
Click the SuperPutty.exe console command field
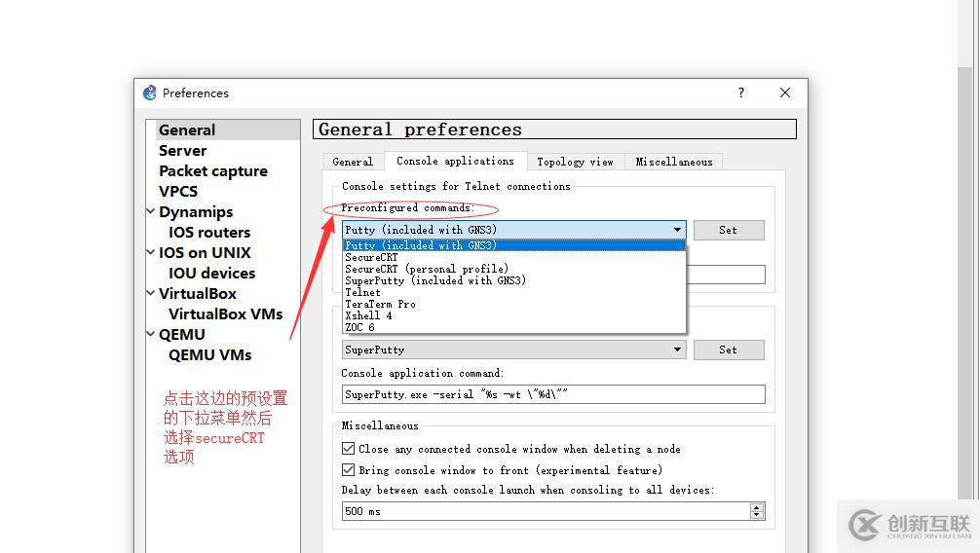point(553,394)
